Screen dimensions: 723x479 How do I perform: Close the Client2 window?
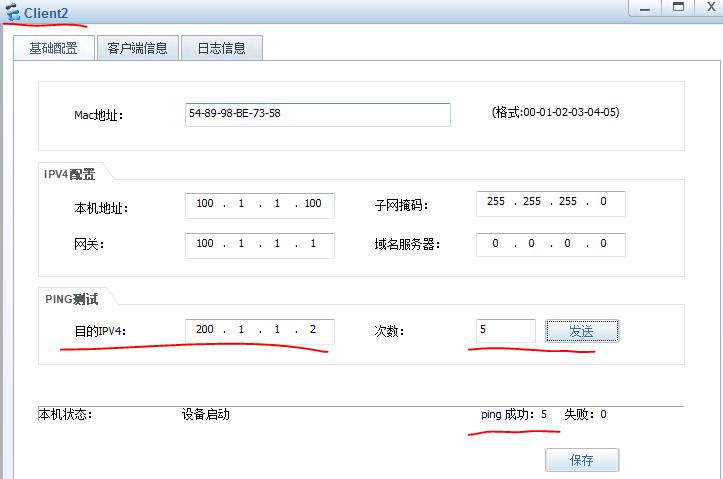pyautogui.click(x=710, y=6)
